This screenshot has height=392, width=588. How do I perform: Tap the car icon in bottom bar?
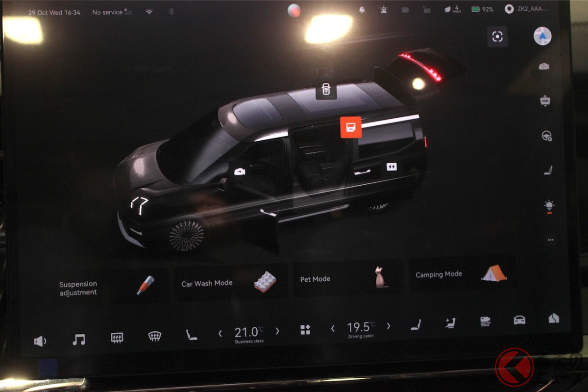pyautogui.click(x=519, y=320)
